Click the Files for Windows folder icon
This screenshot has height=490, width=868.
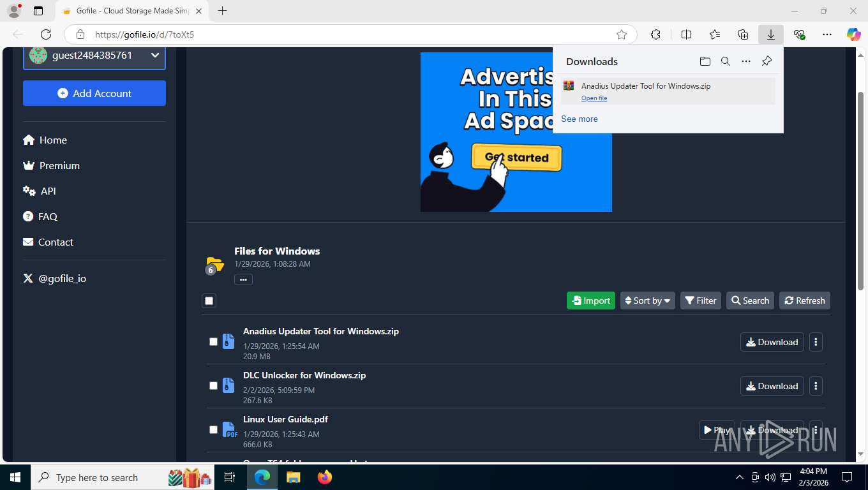point(214,264)
